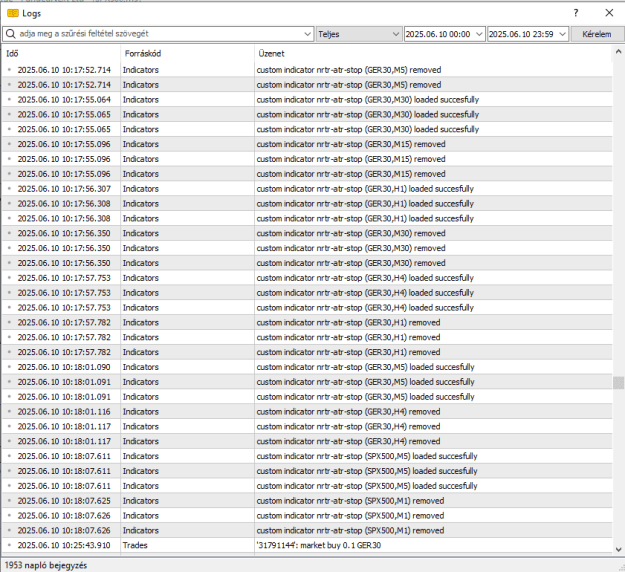Click the scrollbar down arrow
Viewport: 625px width, 572px height.
(618, 549)
